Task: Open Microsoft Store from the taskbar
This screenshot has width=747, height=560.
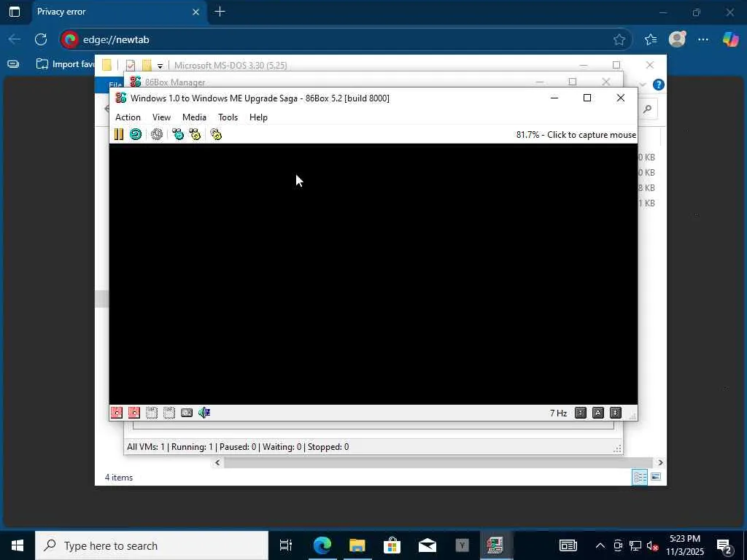Action: (x=392, y=545)
